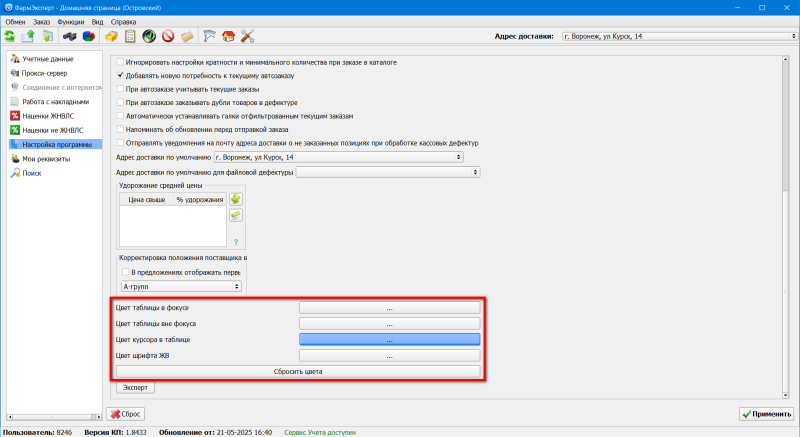
Task: Enable 'При автозаказе учитывать текущие заказы'
Action: [121, 89]
